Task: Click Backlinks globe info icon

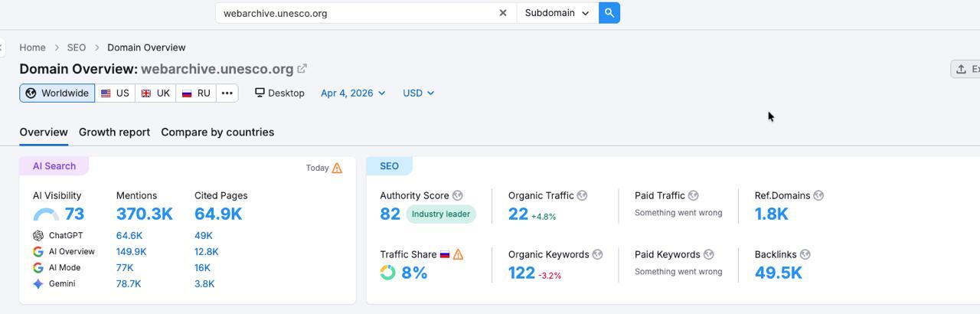Action: (805, 254)
